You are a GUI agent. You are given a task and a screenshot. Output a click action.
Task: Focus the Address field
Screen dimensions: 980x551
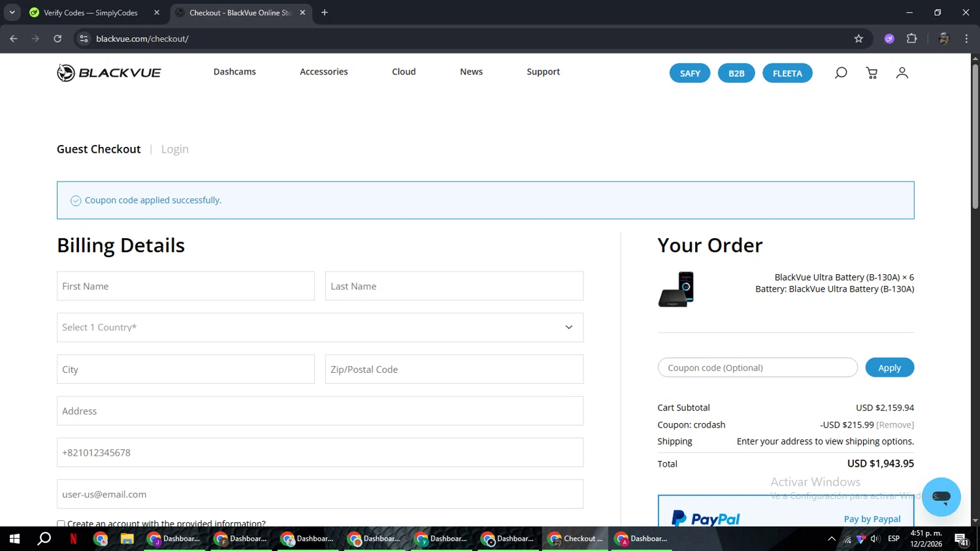(x=320, y=411)
